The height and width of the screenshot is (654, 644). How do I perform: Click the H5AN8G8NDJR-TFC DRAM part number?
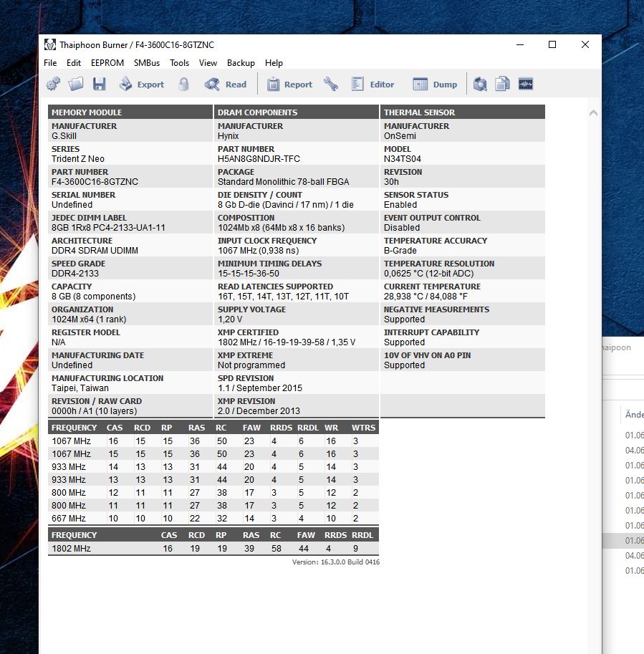click(259, 159)
